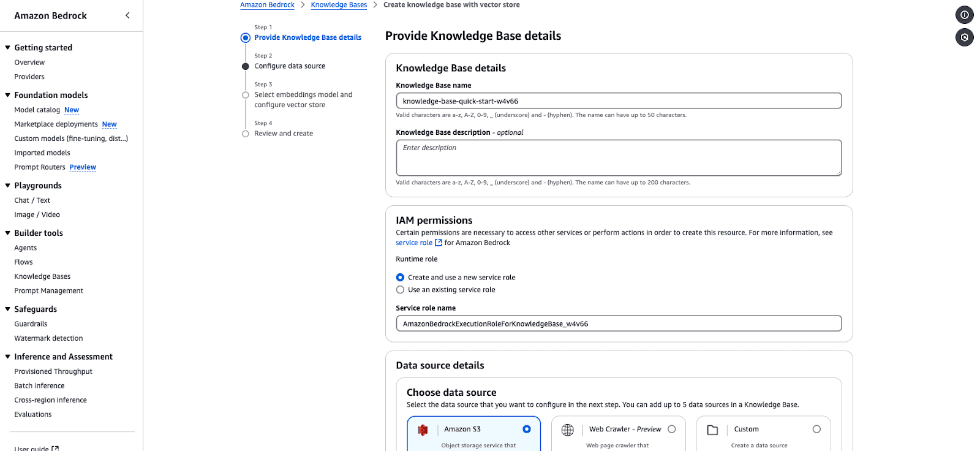The height and width of the screenshot is (451, 980).
Task: Select the Custom data source radio button
Action: tap(816, 429)
